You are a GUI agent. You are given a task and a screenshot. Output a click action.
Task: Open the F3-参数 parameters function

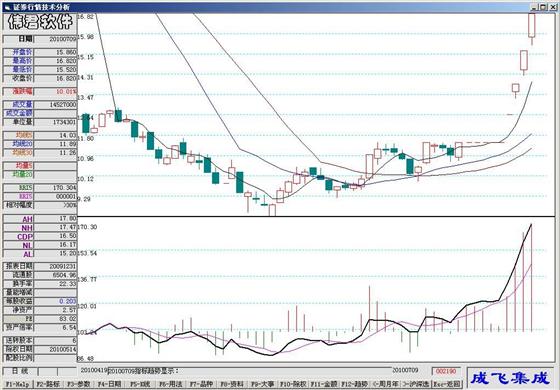(79, 385)
